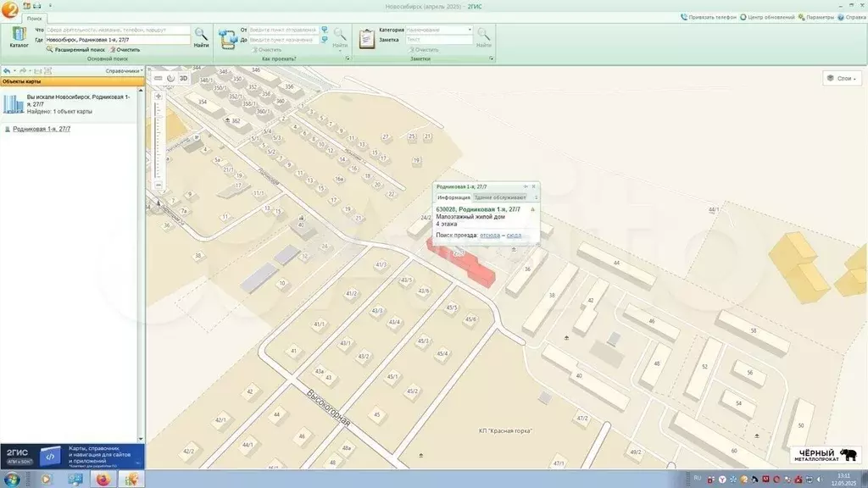Screen dimensions: 868x488
Task: Click the route planning icon in Как проехать
Action: click(x=227, y=39)
